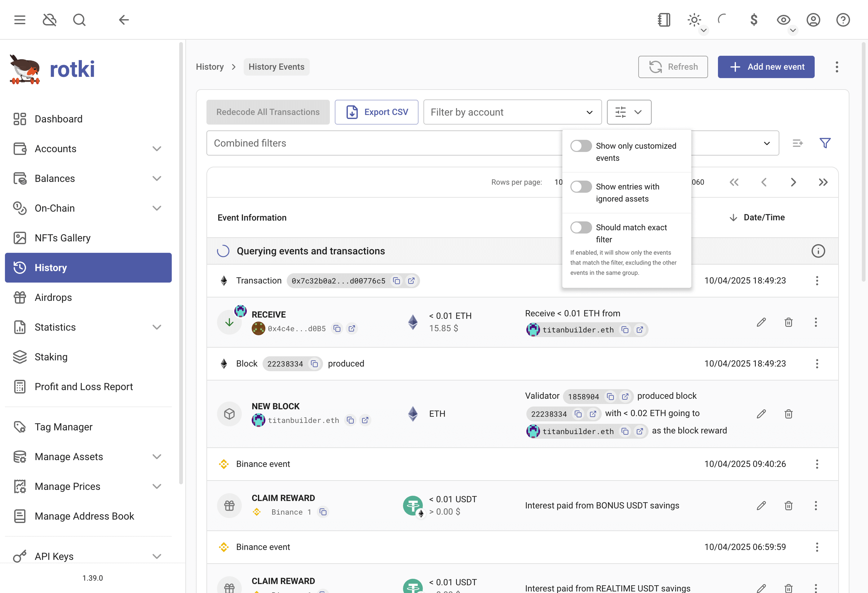Click the theme sun icon

(694, 20)
